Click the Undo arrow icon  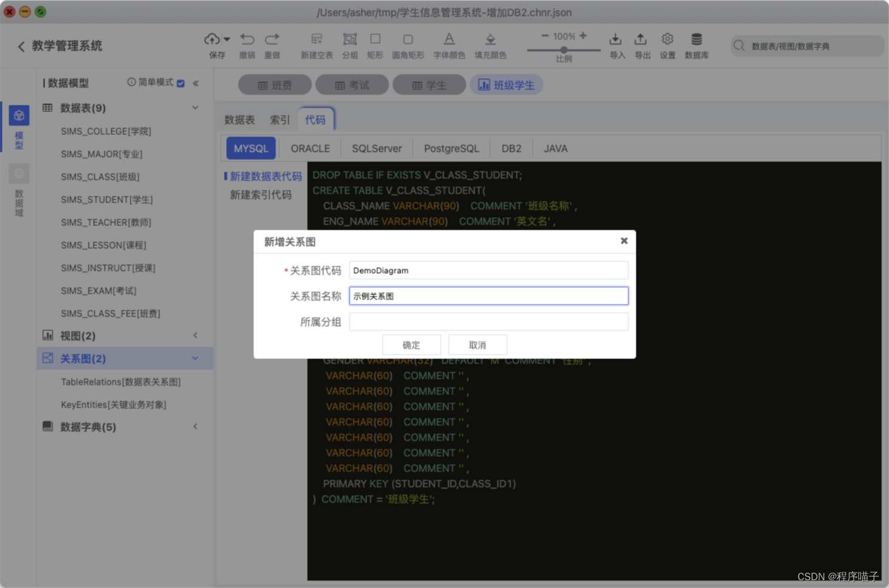tap(247, 39)
